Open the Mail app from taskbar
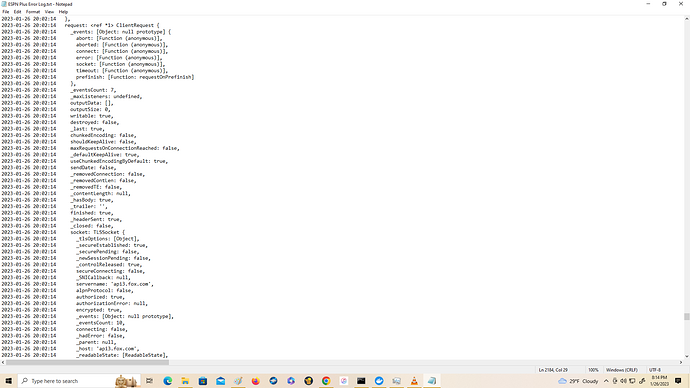Viewport: 690px width, 388px height. point(220,381)
